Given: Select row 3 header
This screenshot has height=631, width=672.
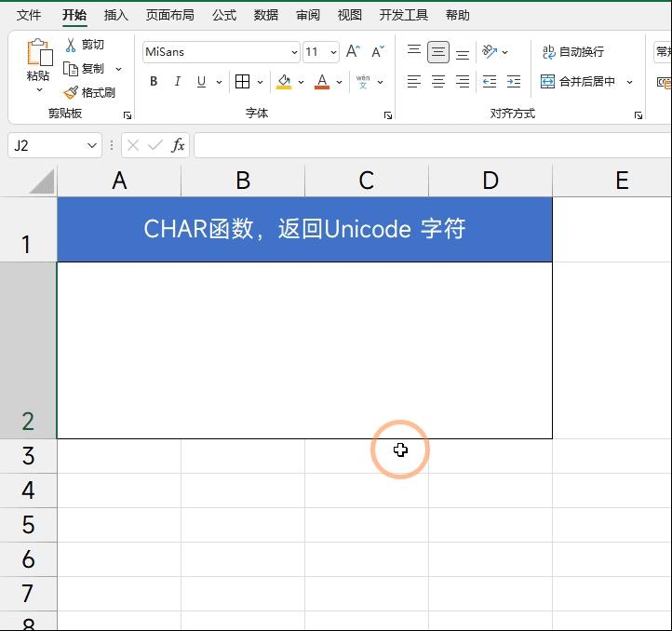Looking at the screenshot, I should click(x=28, y=456).
